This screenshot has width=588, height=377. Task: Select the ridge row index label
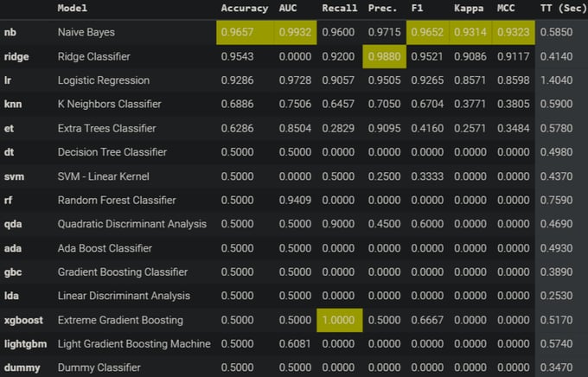pyautogui.click(x=16, y=57)
